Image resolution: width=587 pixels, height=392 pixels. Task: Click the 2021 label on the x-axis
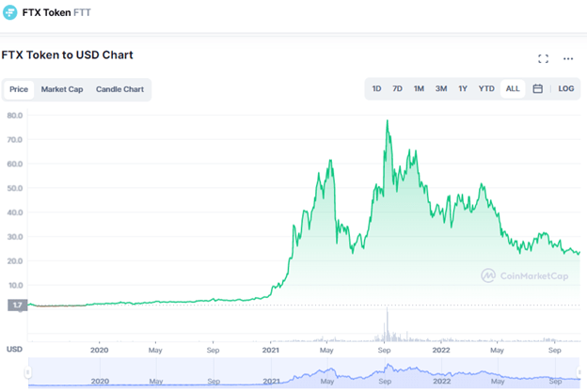pyautogui.click(x=270, y=350)
